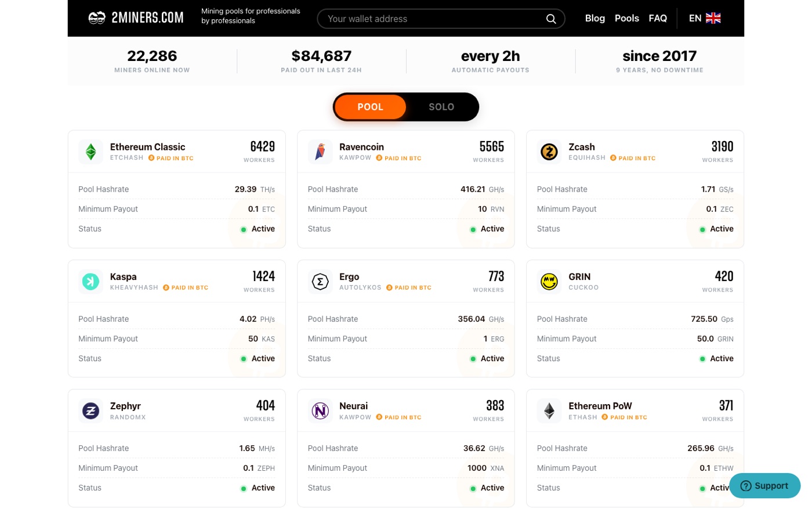Click Bitcoin badge icon on Neurai card
Image resolution: width=812 pixels, height=508 pixels.
point(379,417)
